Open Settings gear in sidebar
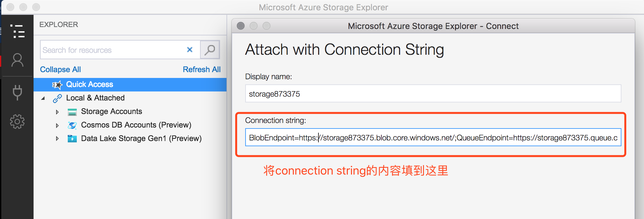The width and height of the screenshot is (644, 219). (x=17, y=121)
